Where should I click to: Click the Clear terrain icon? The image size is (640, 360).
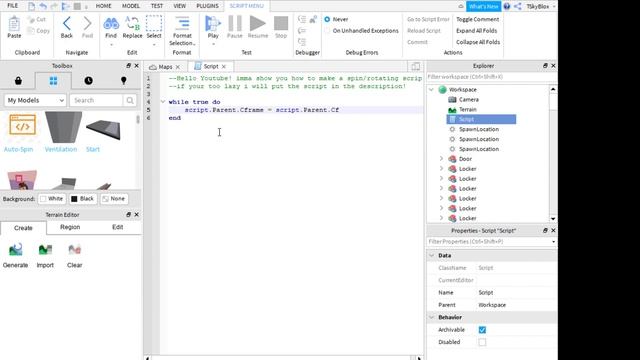(75, 249)
